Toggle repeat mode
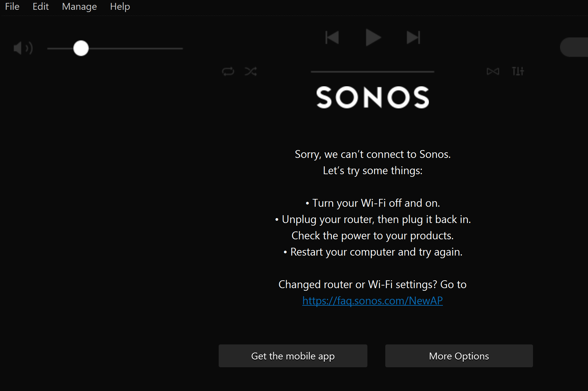 pos(228,71)
